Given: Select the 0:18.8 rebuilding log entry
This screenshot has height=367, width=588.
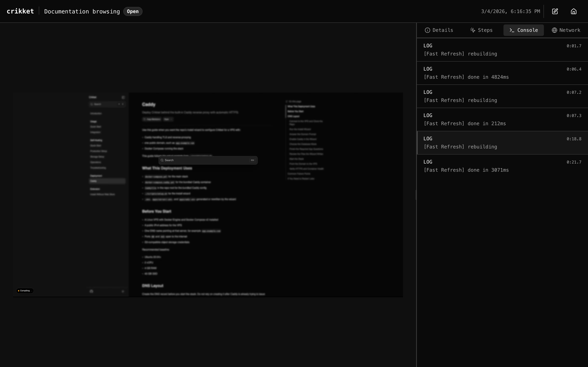Looking at the screenshot, I should pyautogui.click(x=502, y=143).
